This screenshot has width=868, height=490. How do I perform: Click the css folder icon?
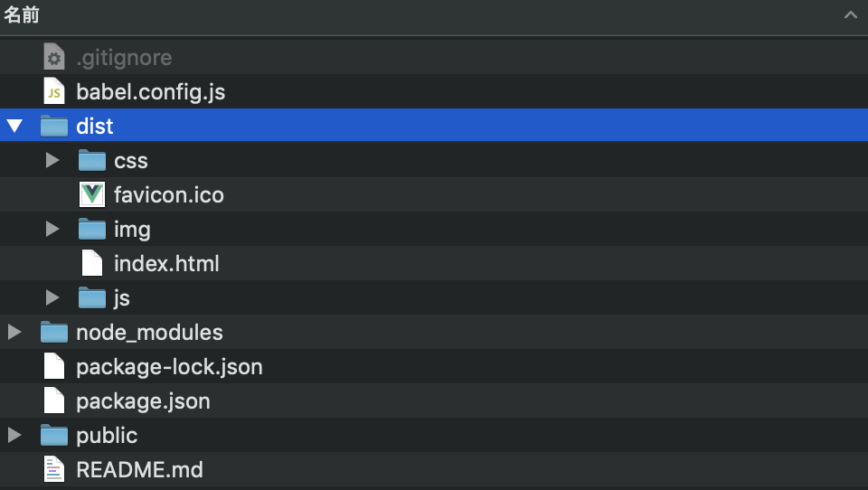[92, 160]
